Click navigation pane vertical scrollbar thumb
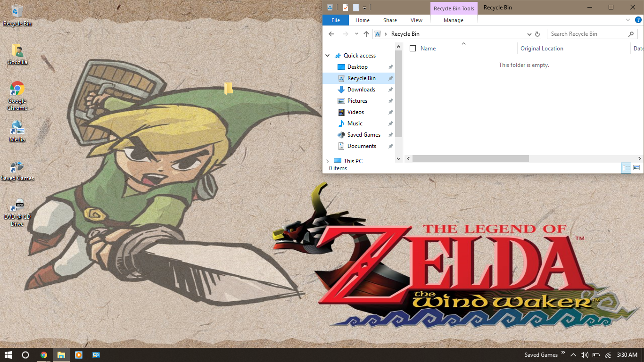Screen dimensions: 644x362 click(x=399, y=94)
